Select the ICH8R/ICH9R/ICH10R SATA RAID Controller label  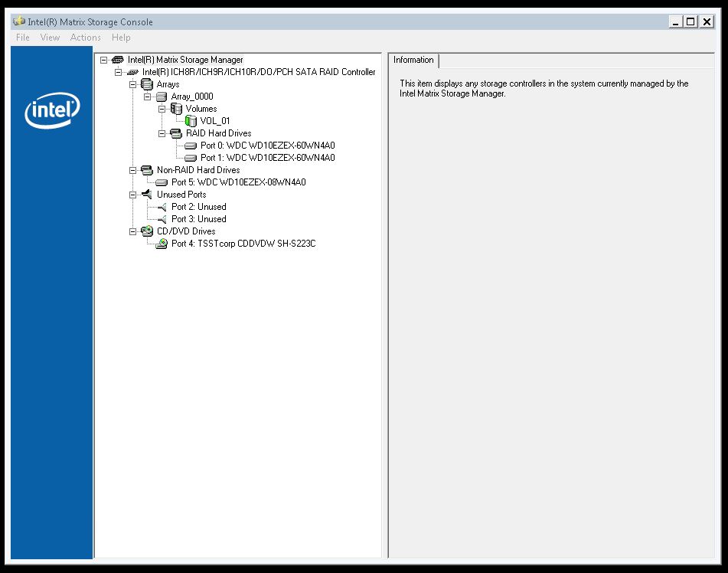pyautogui.click(x=259, y=72)
